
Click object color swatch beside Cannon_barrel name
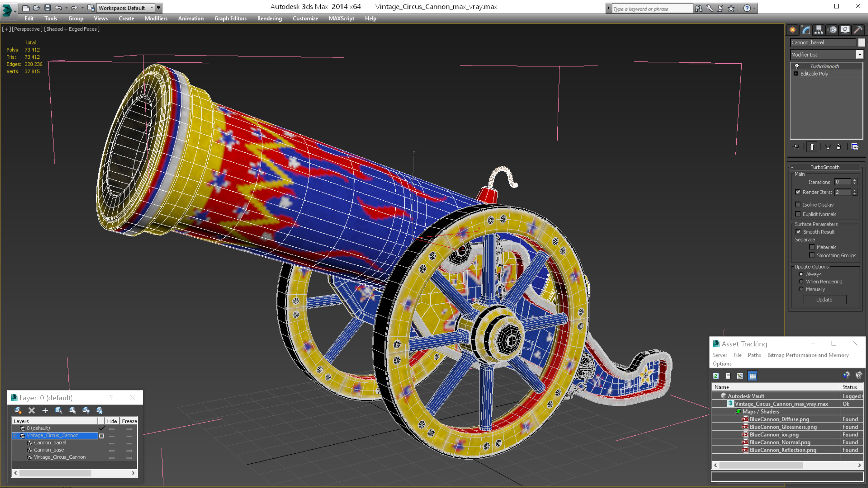click(862, 42)
